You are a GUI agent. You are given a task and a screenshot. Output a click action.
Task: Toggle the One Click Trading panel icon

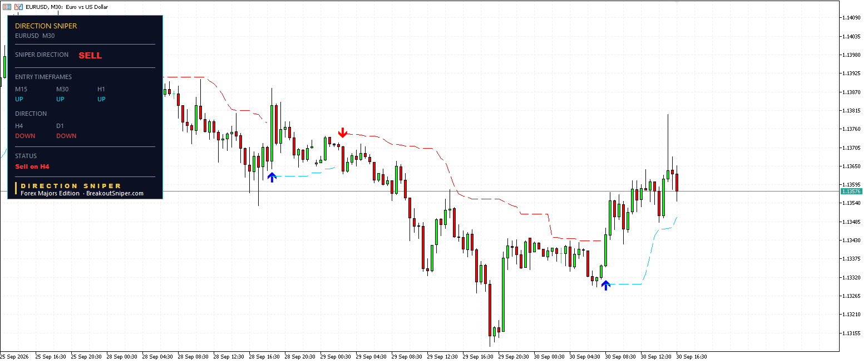tap(18, 7)
